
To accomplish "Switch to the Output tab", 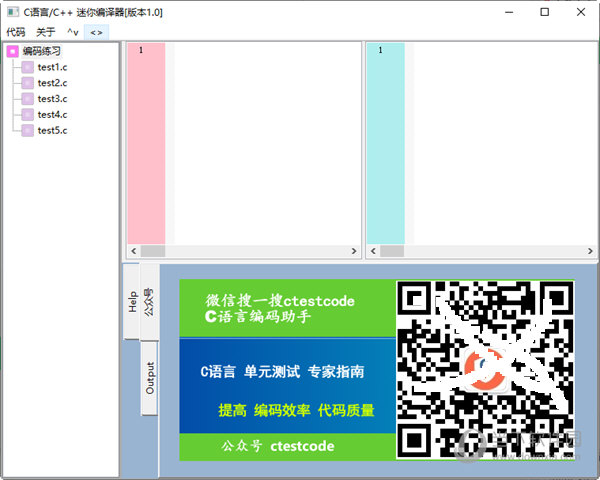I will pos(150,378).
